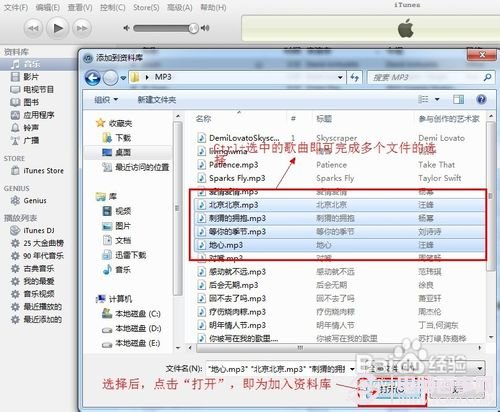Image resolution: width=500 pixels, height=412 pixels.
Task: Open the 组织 dropdown menu
Action: pyautogui.click(x=106, y=100)
